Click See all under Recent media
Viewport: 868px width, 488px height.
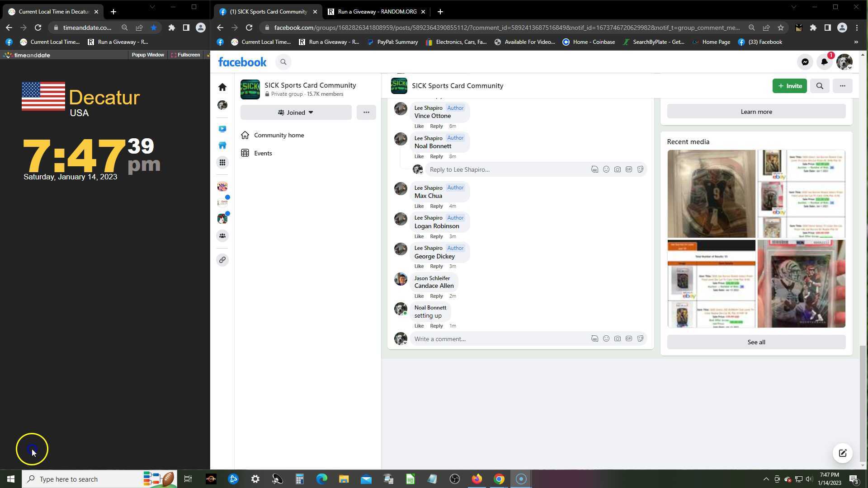[x=756, y=342]
